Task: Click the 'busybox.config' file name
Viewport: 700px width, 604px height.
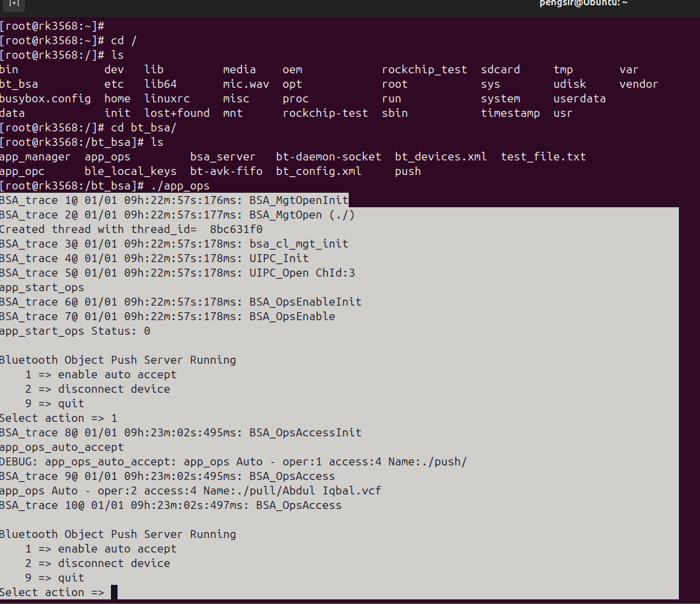Action: click(45, 98)
